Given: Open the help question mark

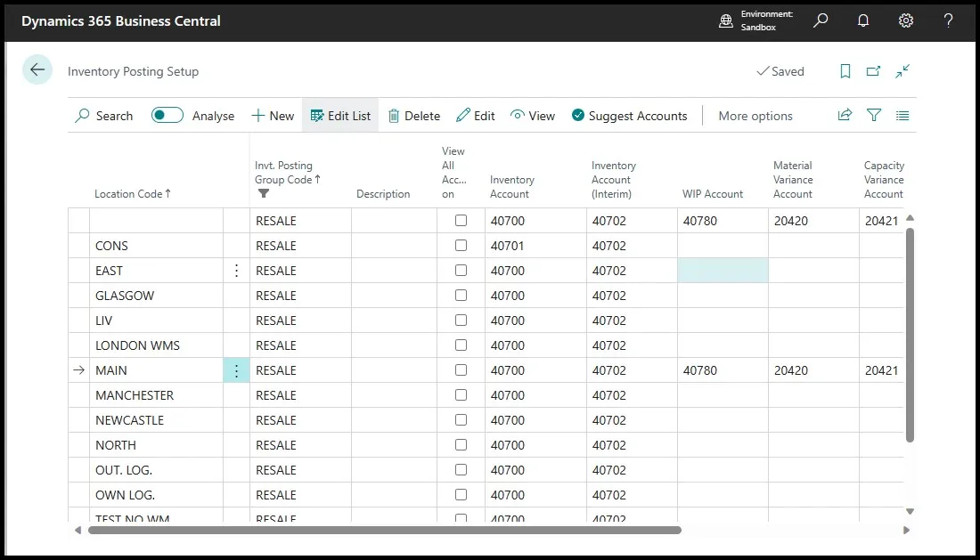Looking at the screenshot, I should pos(948,20).
